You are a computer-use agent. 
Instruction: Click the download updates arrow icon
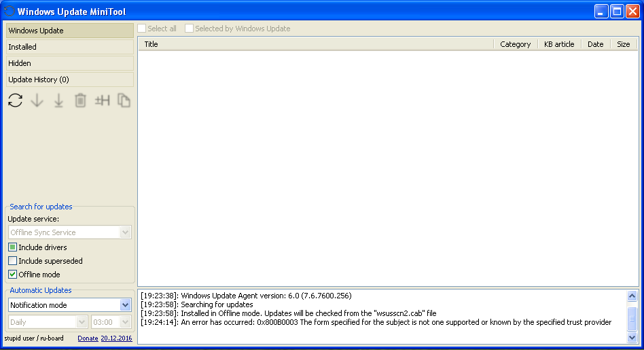click(37, 101)
